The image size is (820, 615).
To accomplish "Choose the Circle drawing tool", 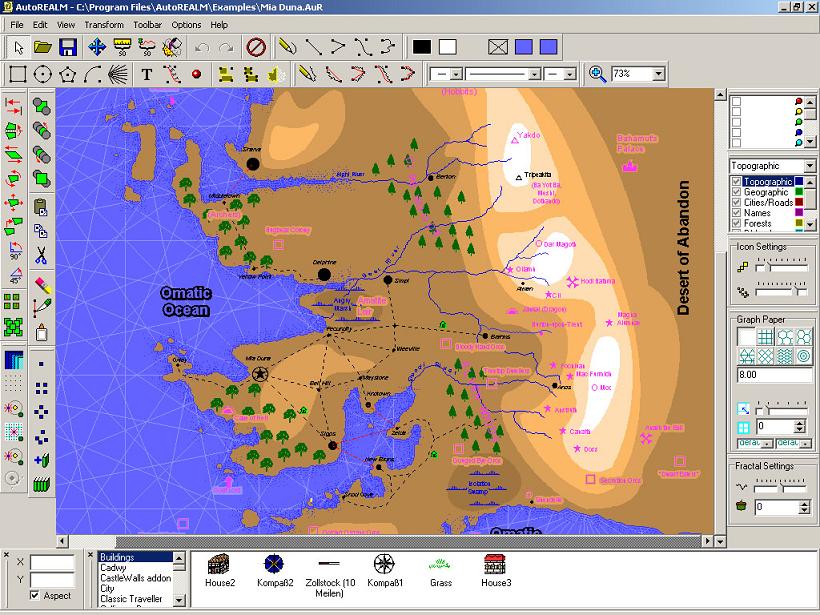I will click(x=42, y=74).
